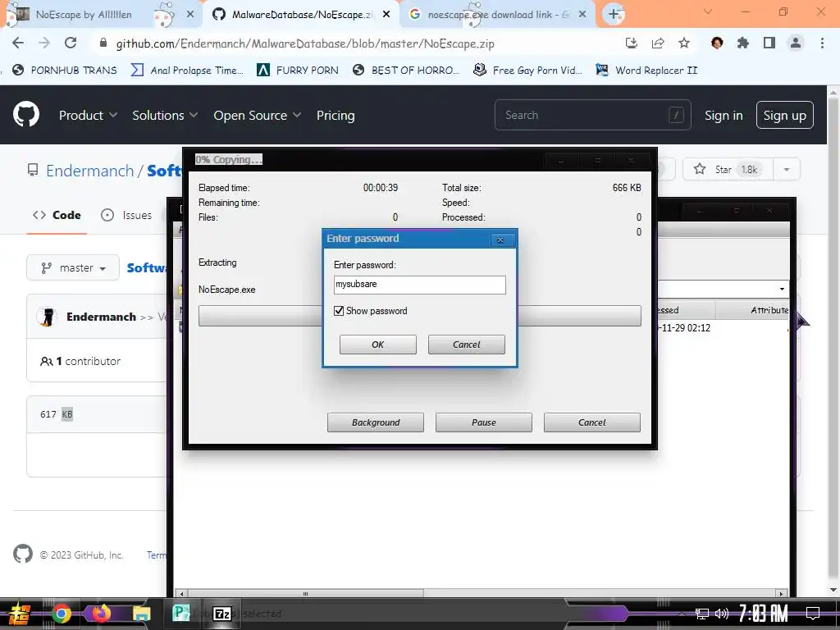The image size is (840, 630).
Task: Open the Chrome profile avatar
Action: point(796,43)
